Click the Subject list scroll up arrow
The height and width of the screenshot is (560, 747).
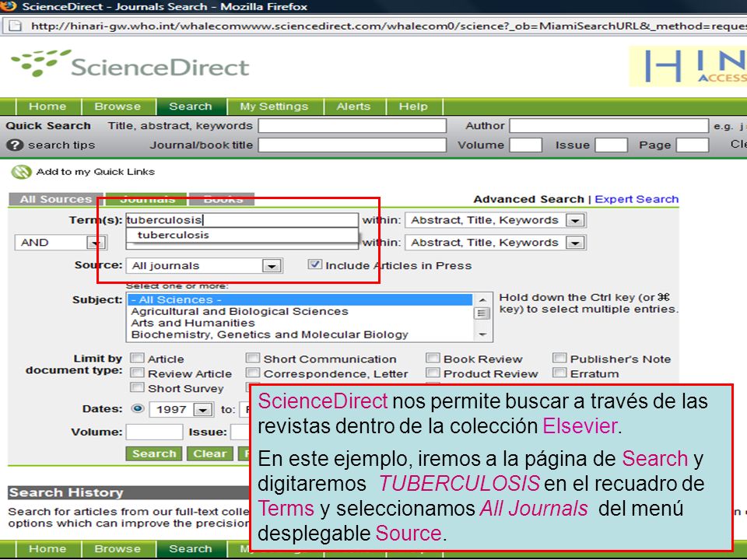[482, 299]
